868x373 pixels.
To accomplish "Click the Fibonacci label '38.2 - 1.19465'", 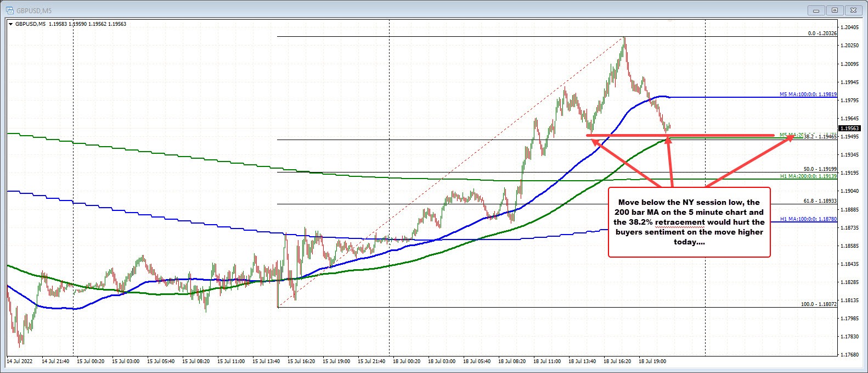I will coord(820,136).
